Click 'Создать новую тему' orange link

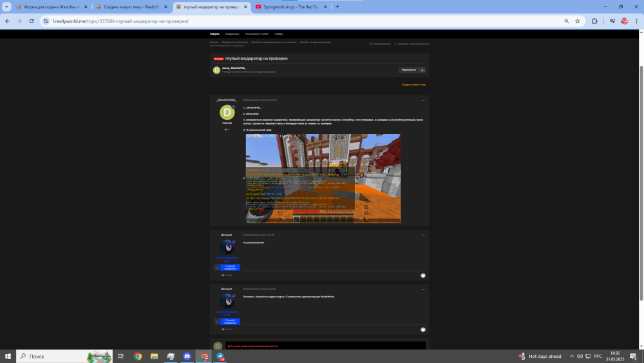(x=413, y=84)
